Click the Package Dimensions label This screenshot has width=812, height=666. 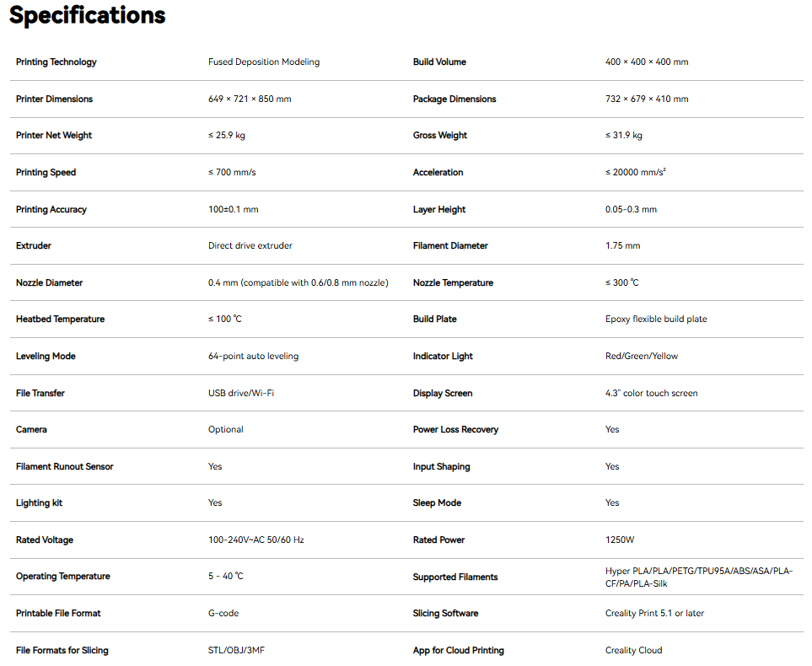454,99
